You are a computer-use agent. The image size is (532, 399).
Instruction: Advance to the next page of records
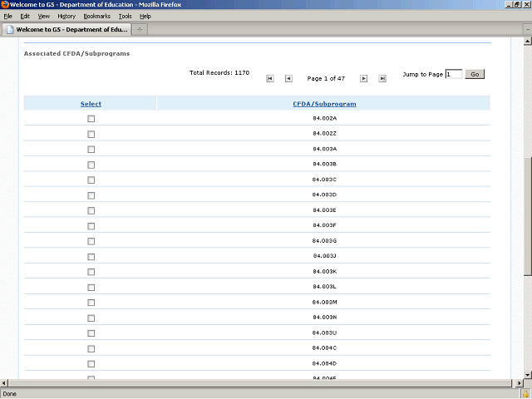[363, 79]
